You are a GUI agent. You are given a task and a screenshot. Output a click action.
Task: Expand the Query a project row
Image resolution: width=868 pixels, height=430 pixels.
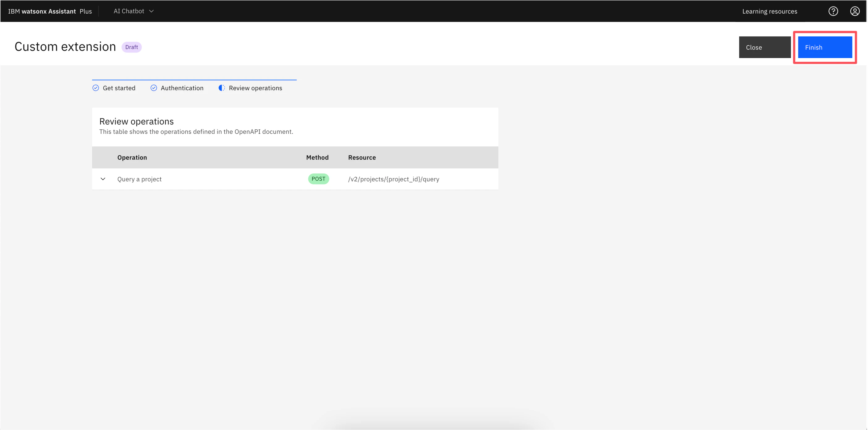(x=103, y=179)
